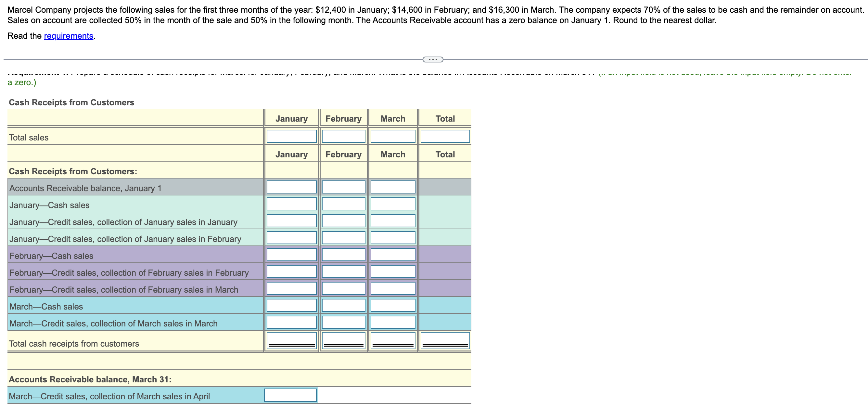Click Total sales Total column input
868x410 pixels.
[445, 136]
